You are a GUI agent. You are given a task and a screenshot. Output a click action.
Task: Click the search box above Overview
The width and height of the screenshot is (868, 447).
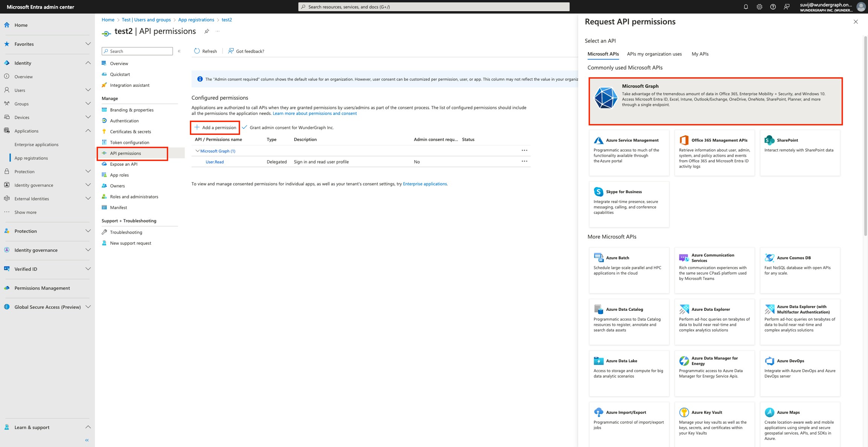[137, 51]
